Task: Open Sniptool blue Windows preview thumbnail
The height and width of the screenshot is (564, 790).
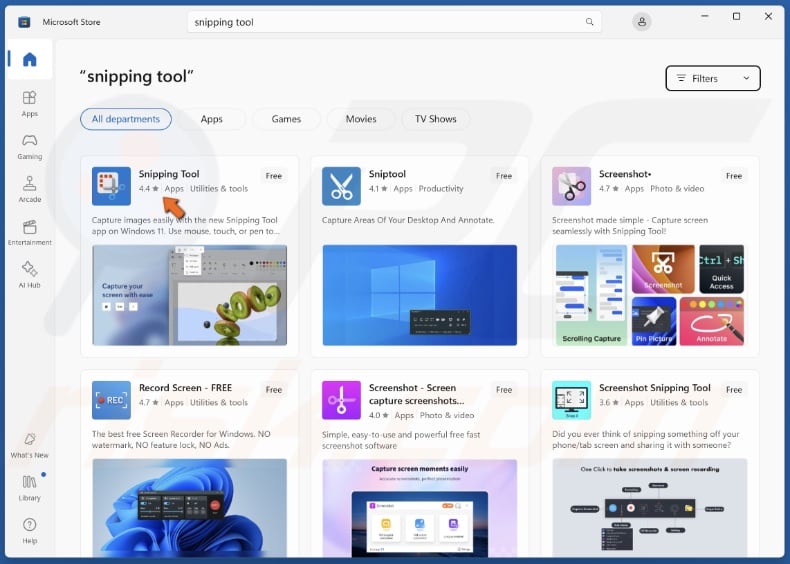Action: pos(420,295)
